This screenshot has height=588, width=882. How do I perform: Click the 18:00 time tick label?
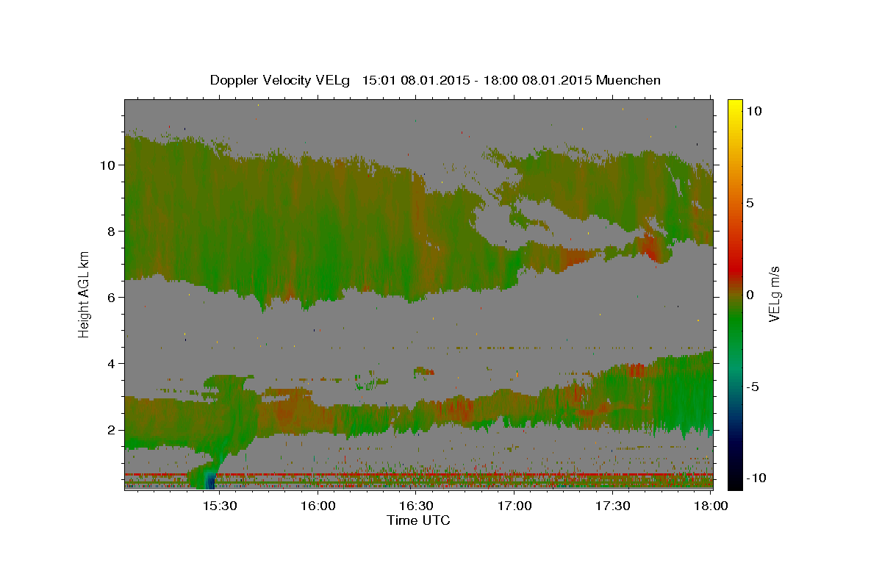[711, 506]
